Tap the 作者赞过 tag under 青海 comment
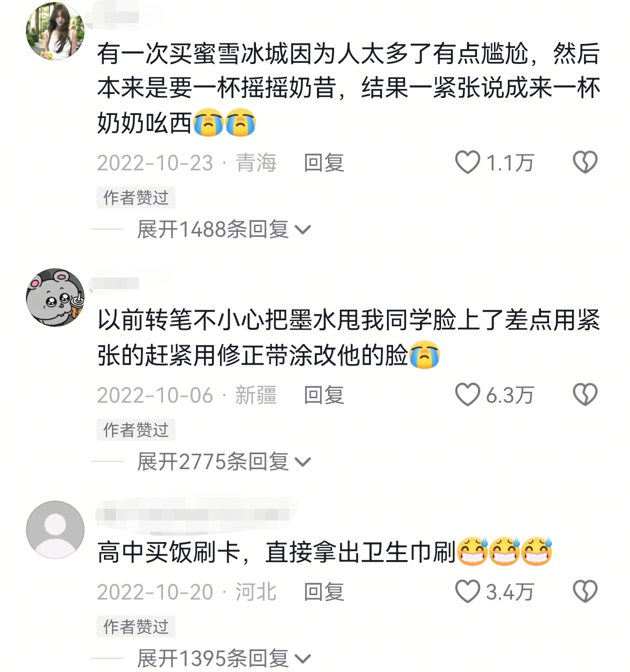 point(136,197)
